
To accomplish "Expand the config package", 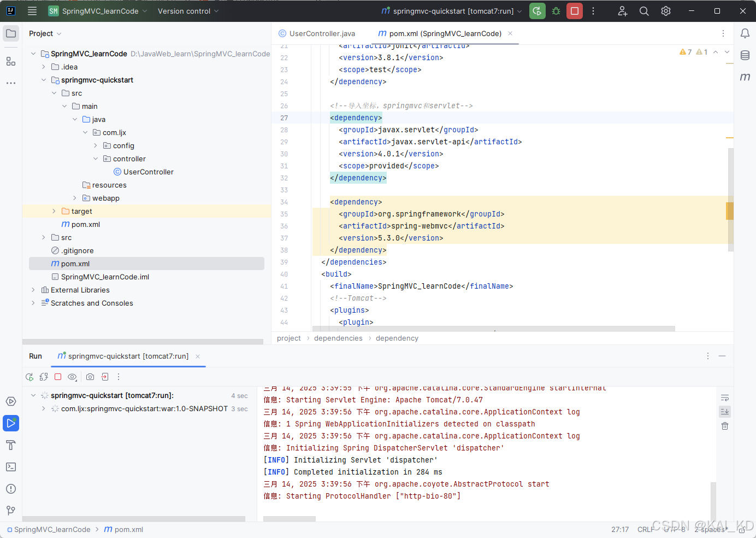I will 96,145.
